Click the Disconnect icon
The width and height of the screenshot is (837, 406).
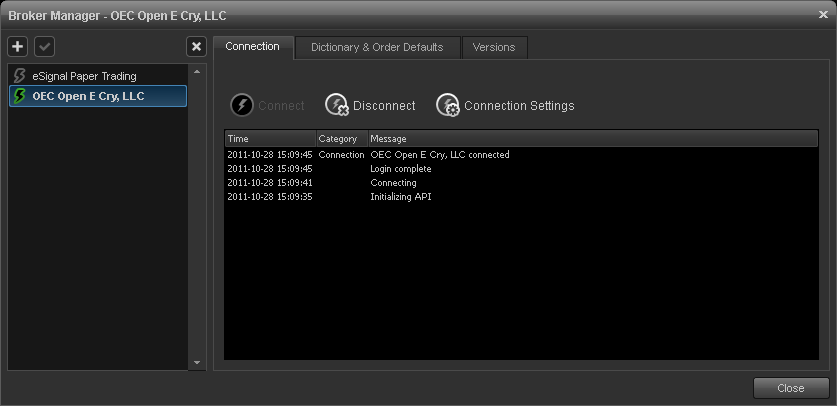pyautogui.click(x=337, y=105)
